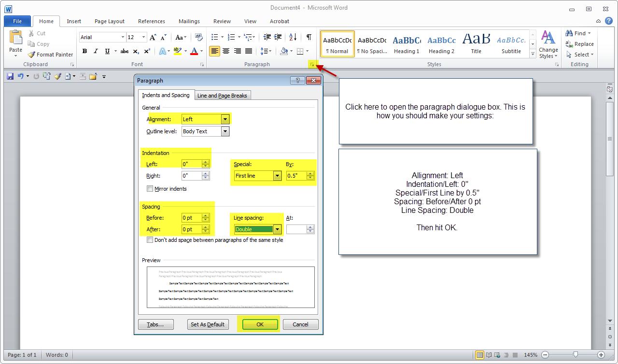Center the text alignment
The image size is (618, 364).
tap(225, 51)
